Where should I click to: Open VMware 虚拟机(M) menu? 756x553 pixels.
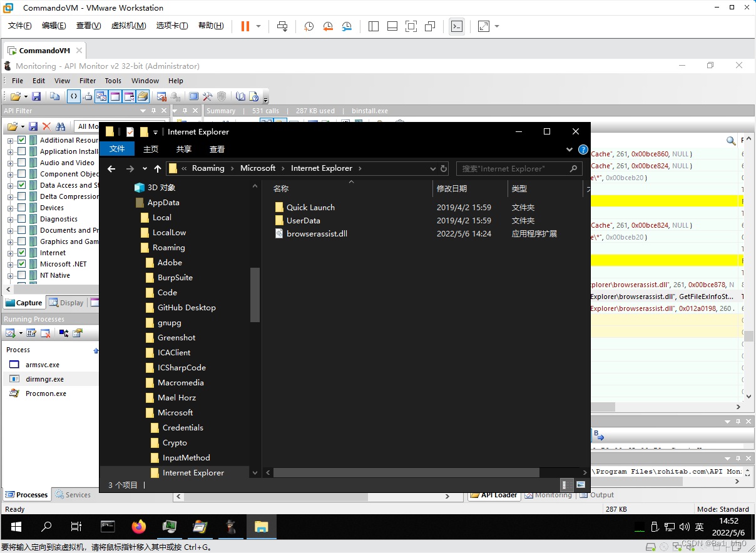pyautogui.click(x=128, y=26)
